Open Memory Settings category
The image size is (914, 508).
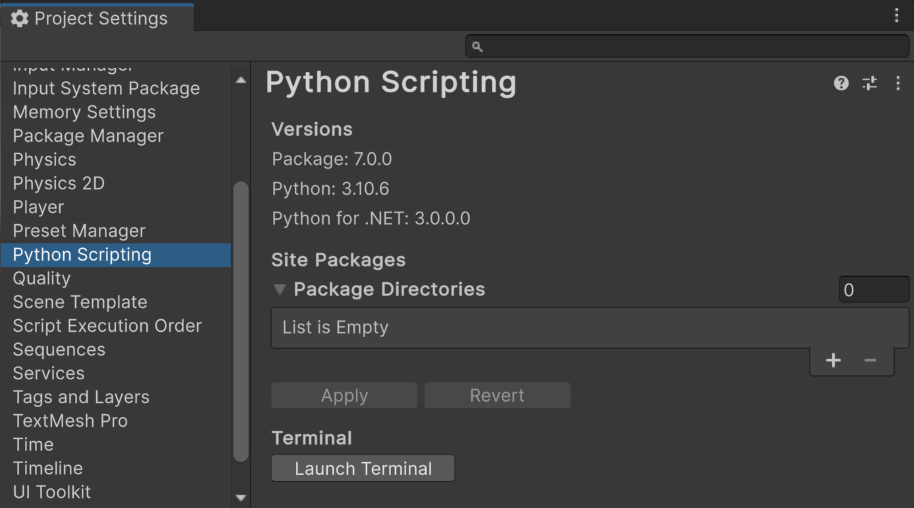coord(115,112)
